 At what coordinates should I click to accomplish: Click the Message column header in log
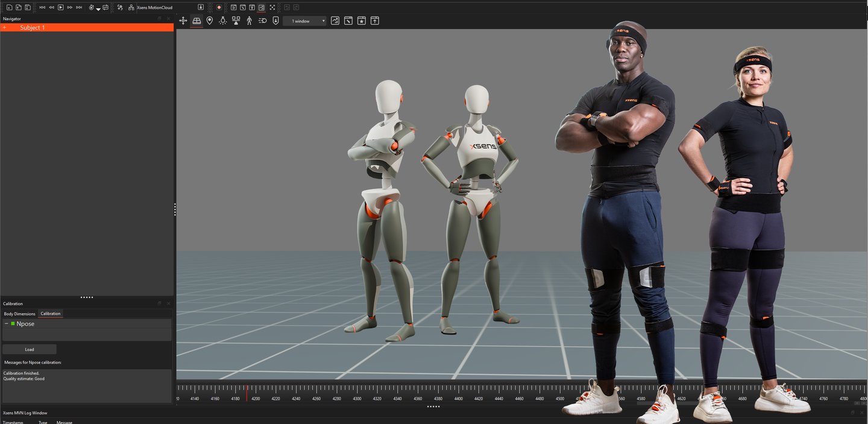[64, 422]
